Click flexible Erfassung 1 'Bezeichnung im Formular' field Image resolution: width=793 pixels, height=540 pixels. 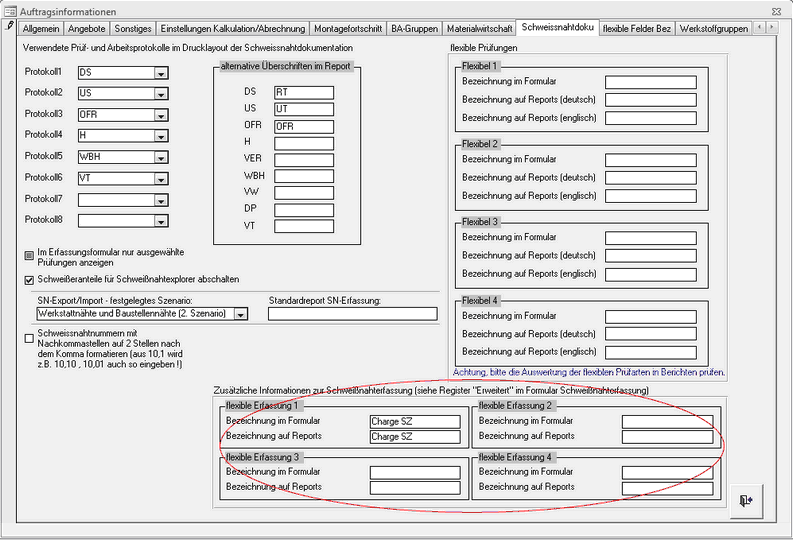[414, 421]
